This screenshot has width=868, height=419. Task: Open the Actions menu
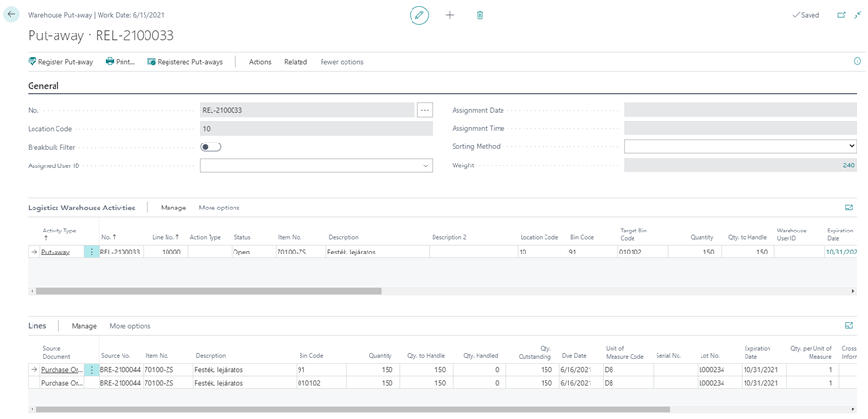(x=259, y=62)
